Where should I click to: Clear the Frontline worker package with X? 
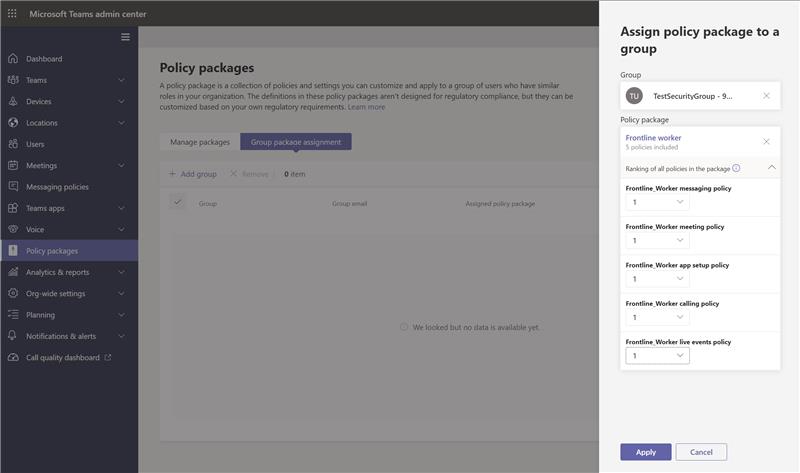766,141
